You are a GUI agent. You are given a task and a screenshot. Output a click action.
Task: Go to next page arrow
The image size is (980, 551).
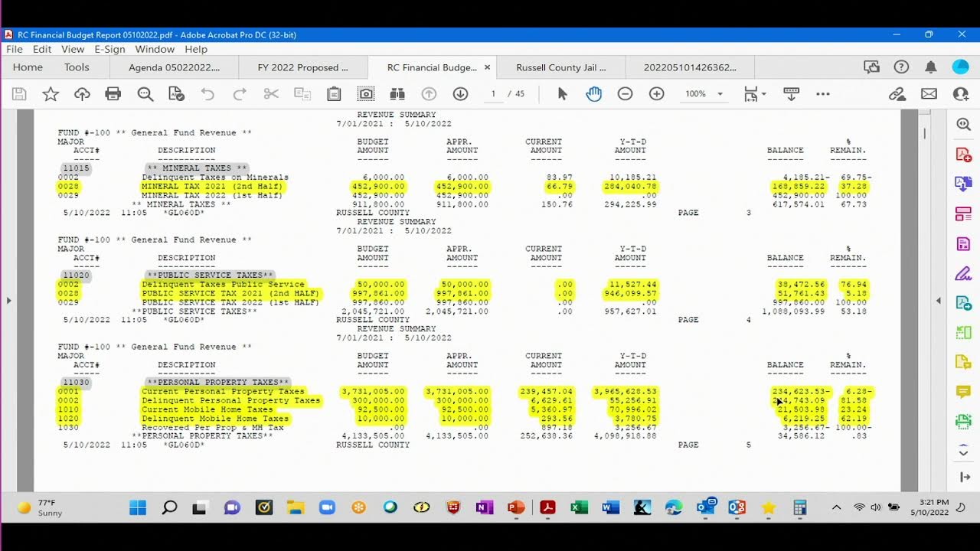coord(460,94)
